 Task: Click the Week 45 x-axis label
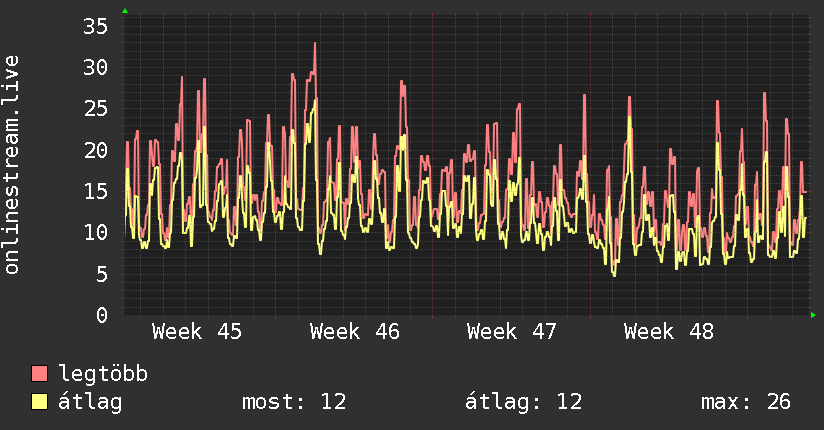click(x=197, y=332)
